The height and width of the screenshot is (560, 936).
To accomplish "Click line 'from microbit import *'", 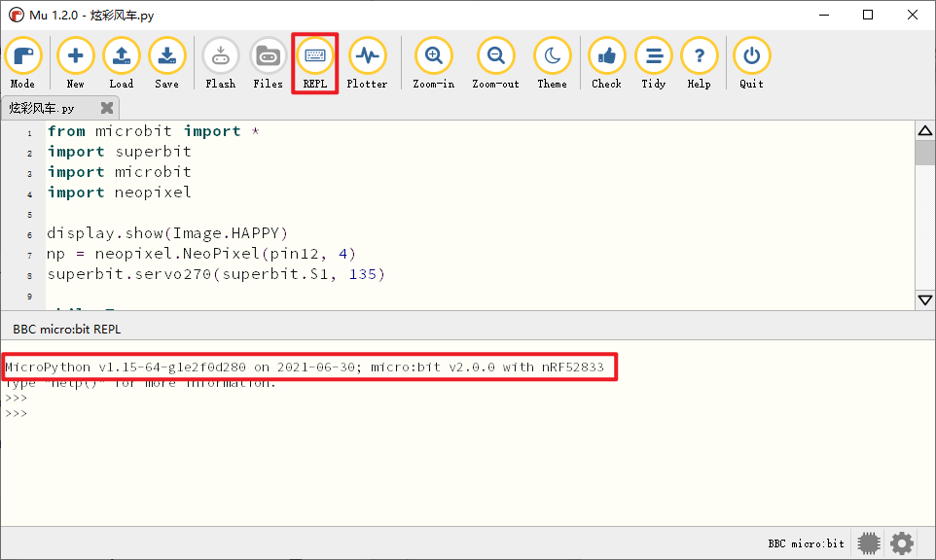I will click(x=154, y=132).
